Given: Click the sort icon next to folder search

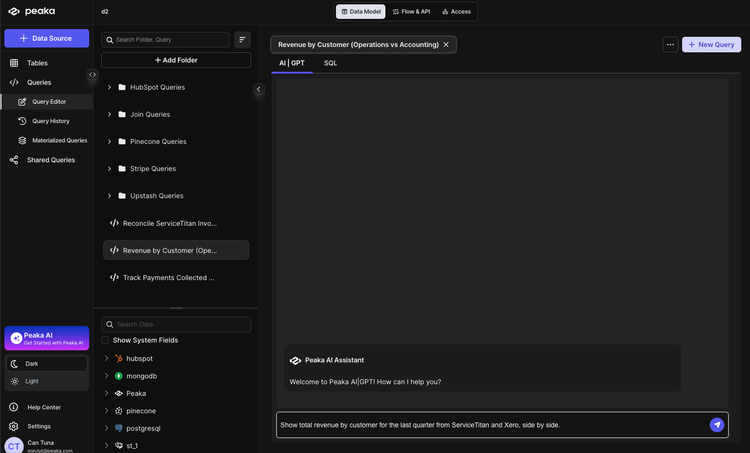Looking at the screenshot, I should (x=242, y=40).
